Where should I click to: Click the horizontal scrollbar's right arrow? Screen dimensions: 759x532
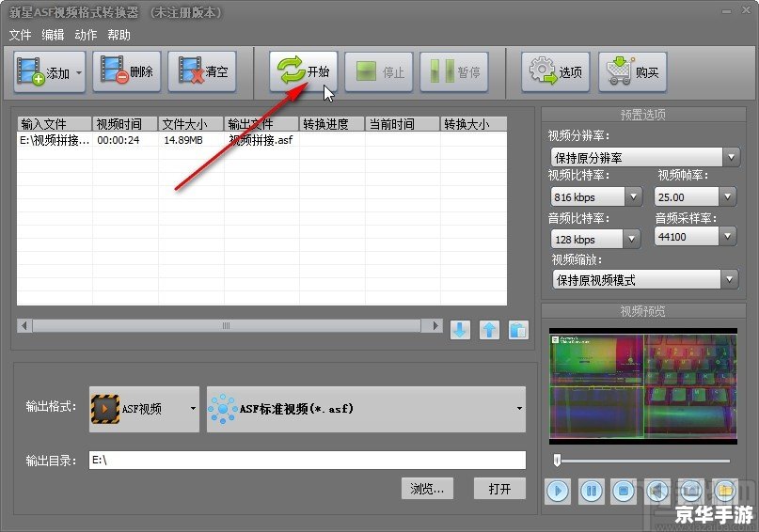point(435,325)
